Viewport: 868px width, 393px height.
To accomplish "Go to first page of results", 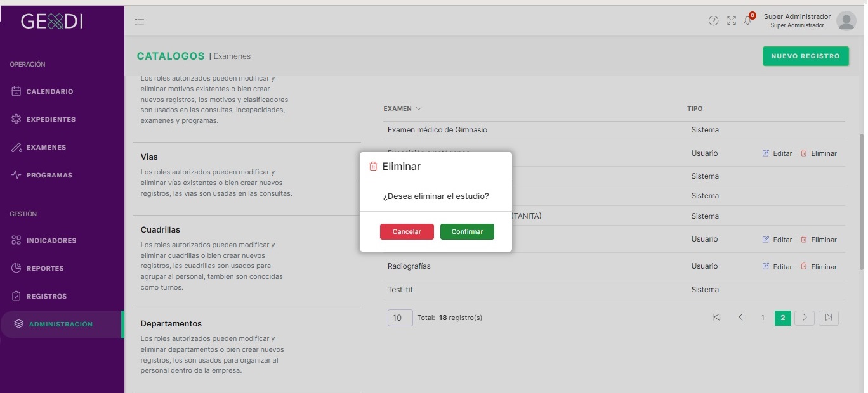I will (717, 318).
